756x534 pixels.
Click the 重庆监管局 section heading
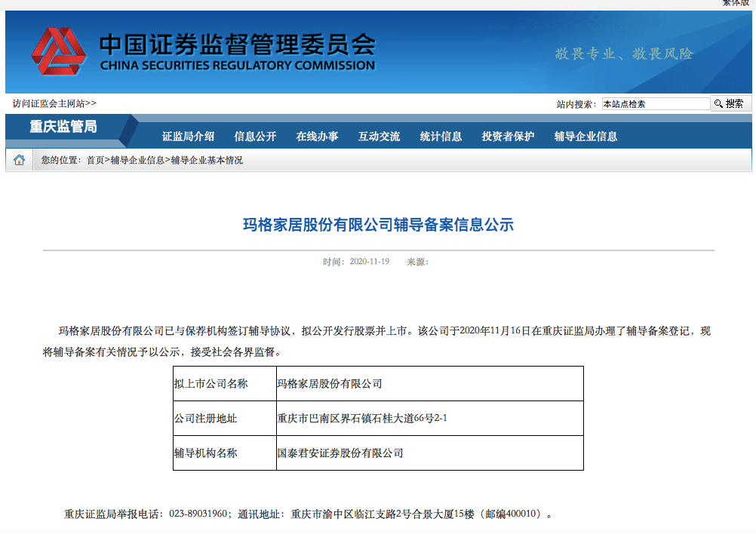(x=63, y=127)
